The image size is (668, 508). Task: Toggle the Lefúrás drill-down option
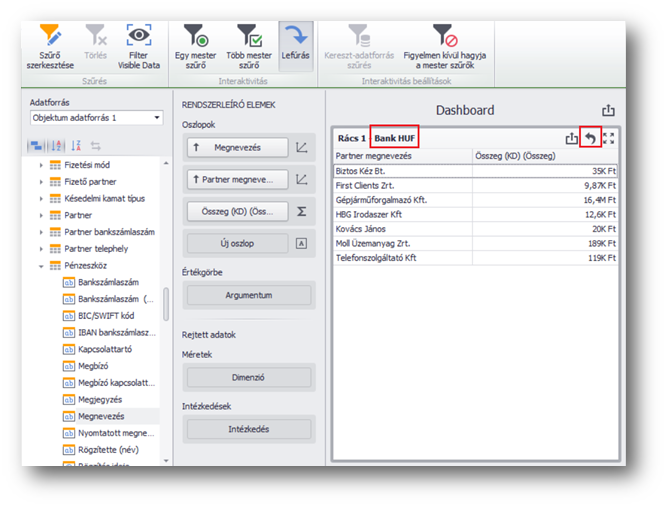coord(294,47)
